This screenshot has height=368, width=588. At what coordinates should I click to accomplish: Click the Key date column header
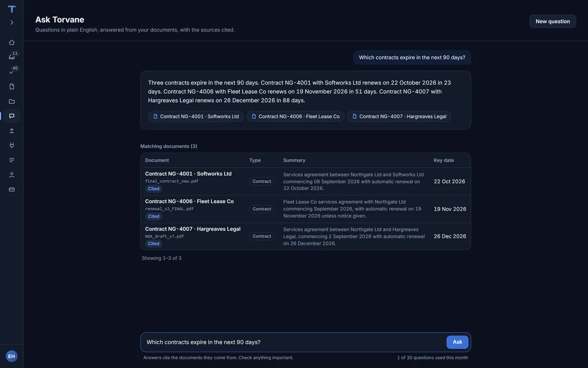443,160
